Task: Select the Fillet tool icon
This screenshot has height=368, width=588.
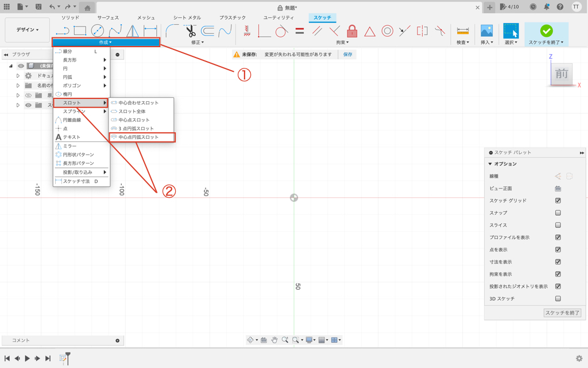Action: coord(172,31)
